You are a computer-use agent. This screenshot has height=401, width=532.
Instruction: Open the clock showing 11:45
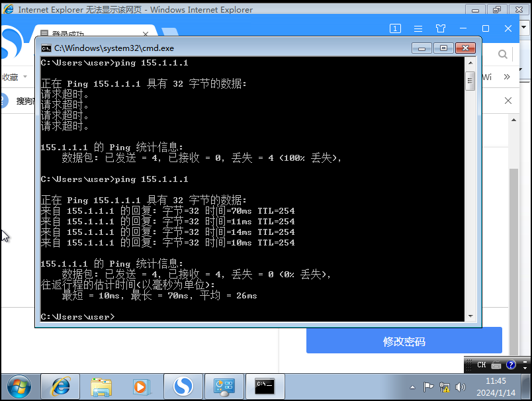click(496, 386)
